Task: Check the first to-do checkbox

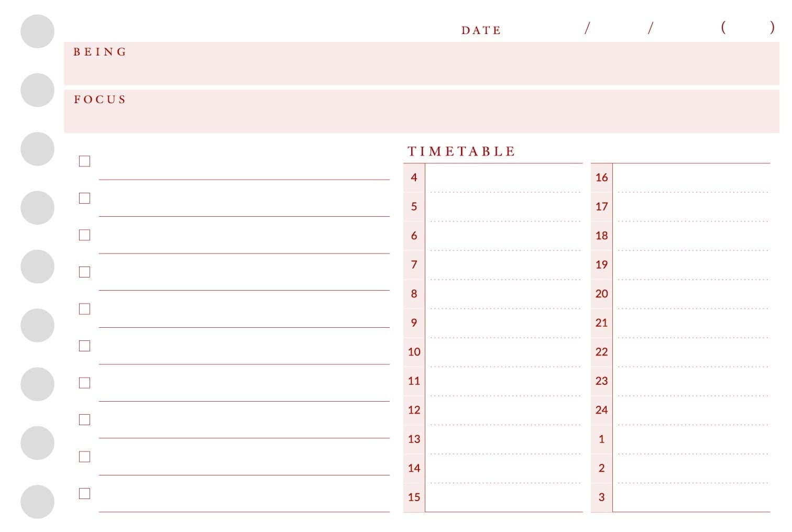Action: click(84, 161)
